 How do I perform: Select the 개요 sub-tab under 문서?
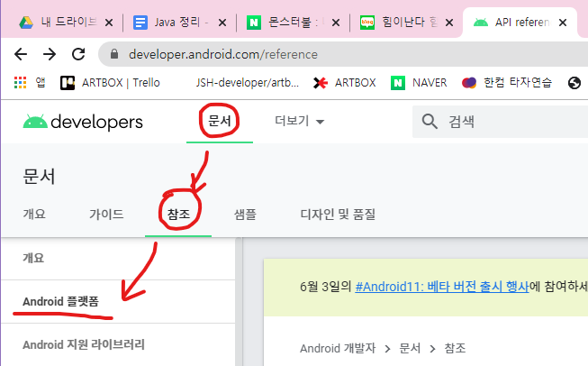pyautogui.click(x=34, y=215)
